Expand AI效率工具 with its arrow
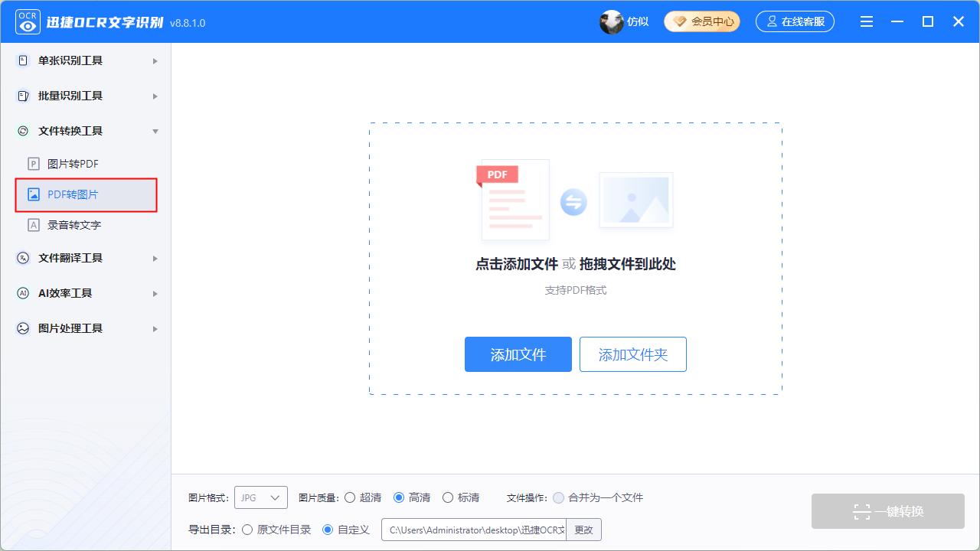The width and height of the screenshot is (980, 551). 155,293
